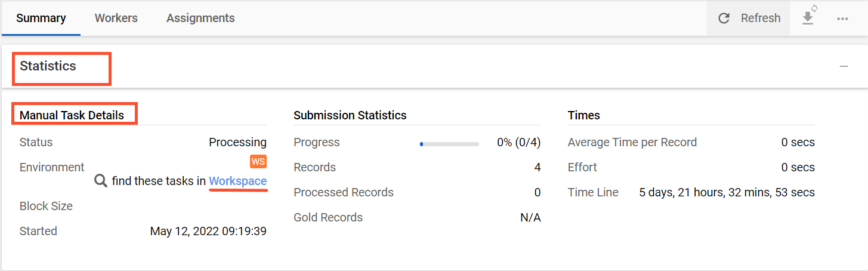Click the Times heading
This screenshot has height=271, width=868.
pos(584,115)
